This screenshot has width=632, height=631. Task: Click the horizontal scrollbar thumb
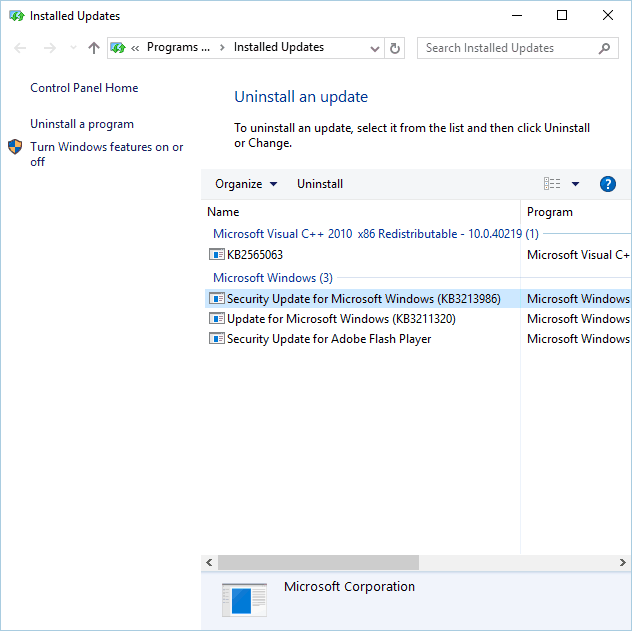click(x=318, y=563)
